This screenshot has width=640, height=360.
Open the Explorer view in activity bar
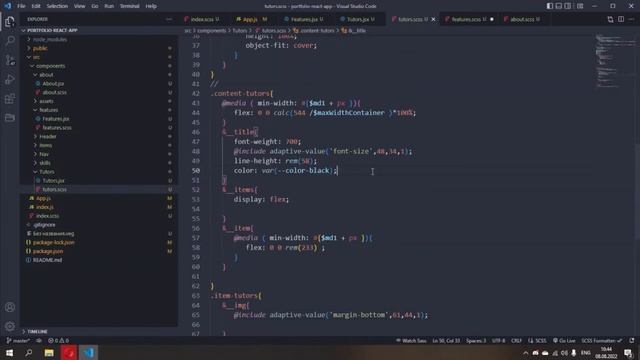point(10,21)
